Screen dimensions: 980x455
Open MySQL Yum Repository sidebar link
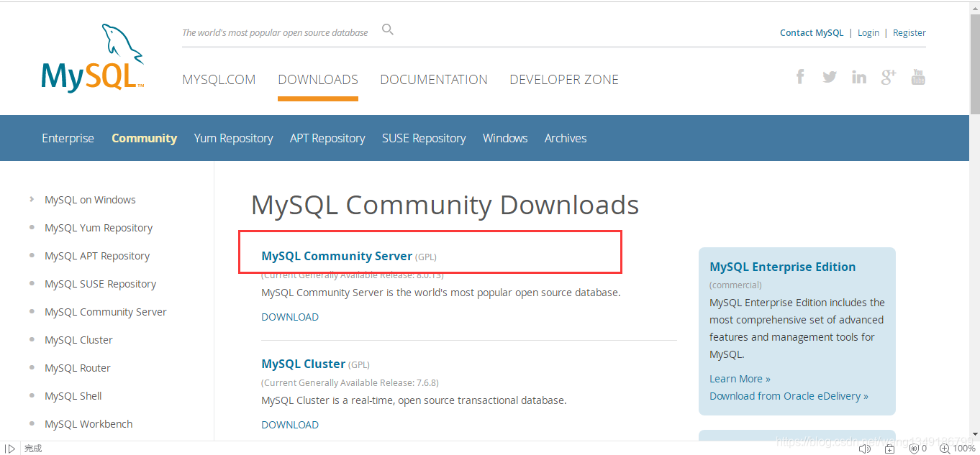(x=99, y=228)
